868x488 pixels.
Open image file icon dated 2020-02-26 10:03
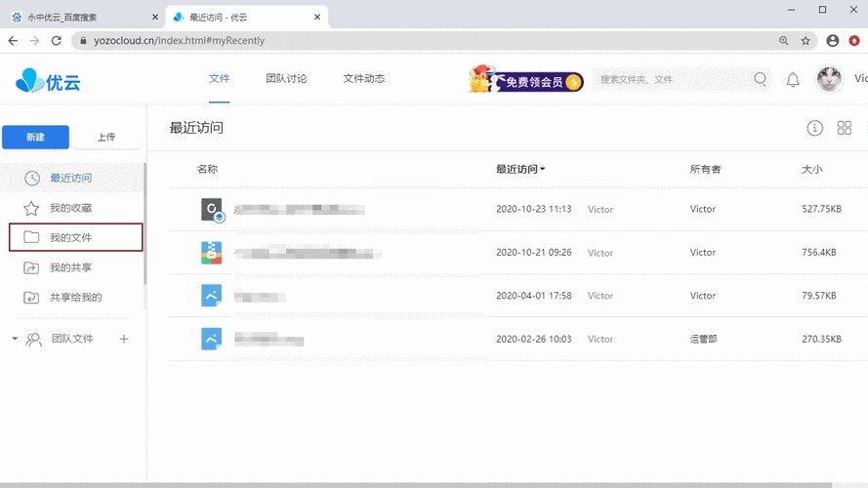[x=212, y=340]
